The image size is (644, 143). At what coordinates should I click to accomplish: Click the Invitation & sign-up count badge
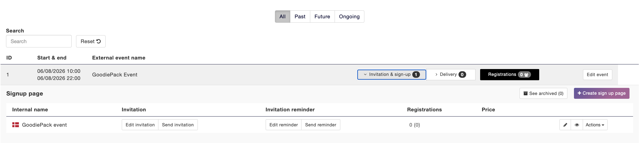pos(416,75)
